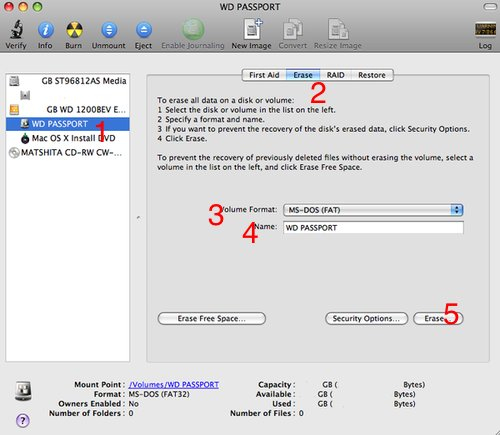This screenshot has height=435, width=500.
Task: Click the help question mark button
Action: pyautogui.click(x=23, y=420)
